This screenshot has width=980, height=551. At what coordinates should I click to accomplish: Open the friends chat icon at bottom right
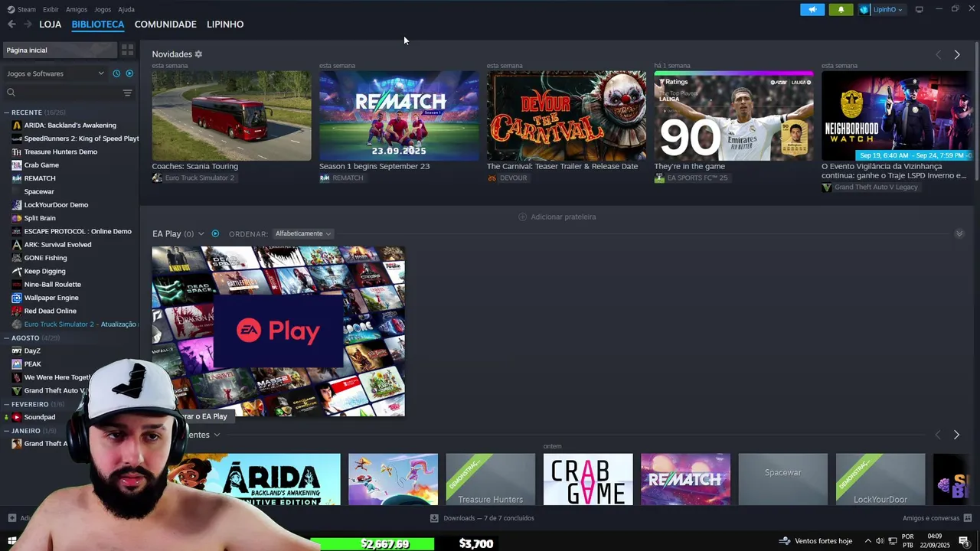[968, 518]
